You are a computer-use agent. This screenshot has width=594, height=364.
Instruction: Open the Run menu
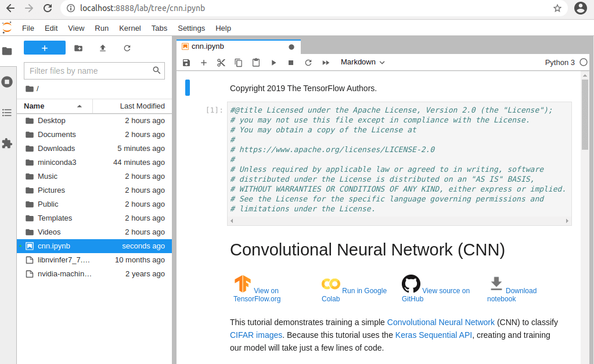[102, 28]
